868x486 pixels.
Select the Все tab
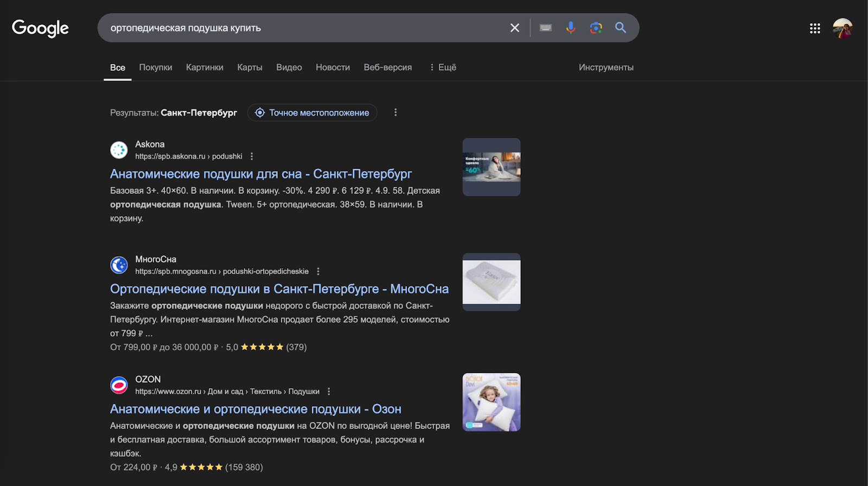click(x=118, y=67)
